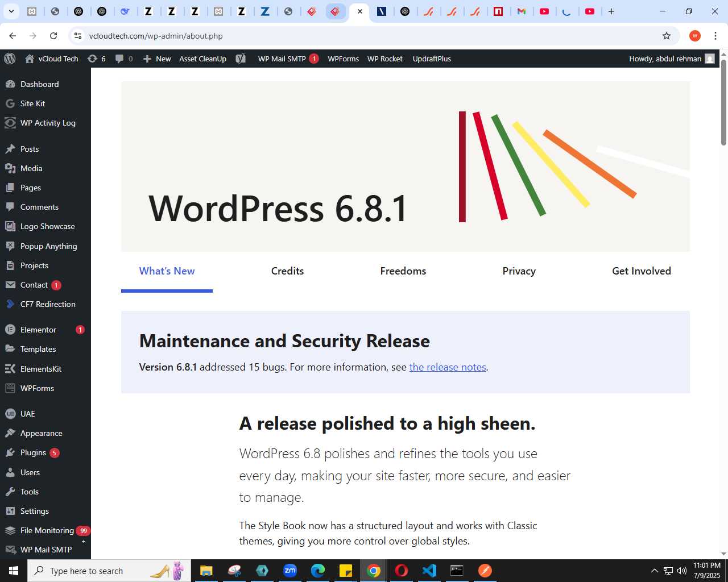The height and width of the screenshot is (582, 728).
Task: Open WPForms in admin bar
Action: [343, 59]
